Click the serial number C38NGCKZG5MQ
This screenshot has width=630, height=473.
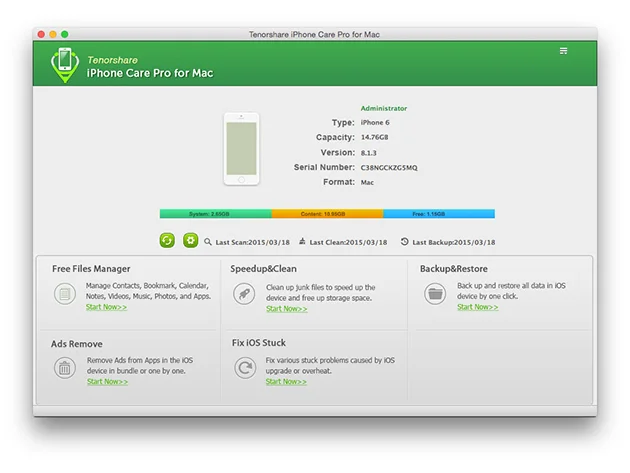pyautogui.click(x=389, y=168)
